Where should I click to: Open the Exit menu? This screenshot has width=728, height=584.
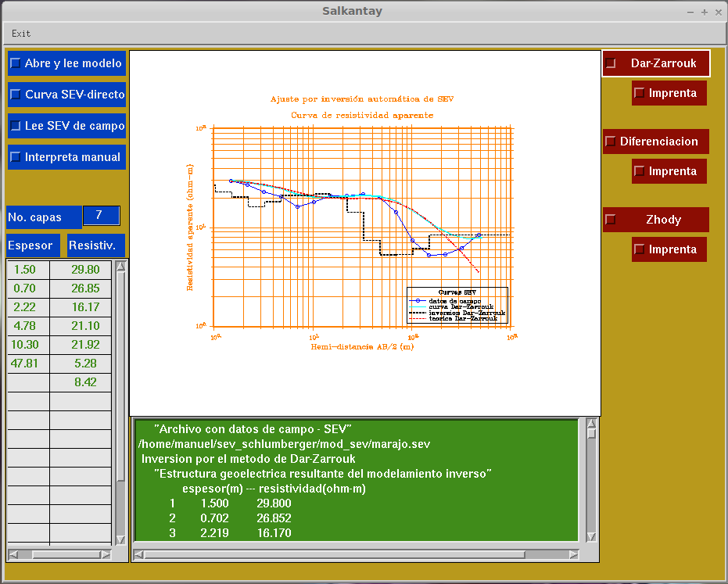[x=21, y=34]
